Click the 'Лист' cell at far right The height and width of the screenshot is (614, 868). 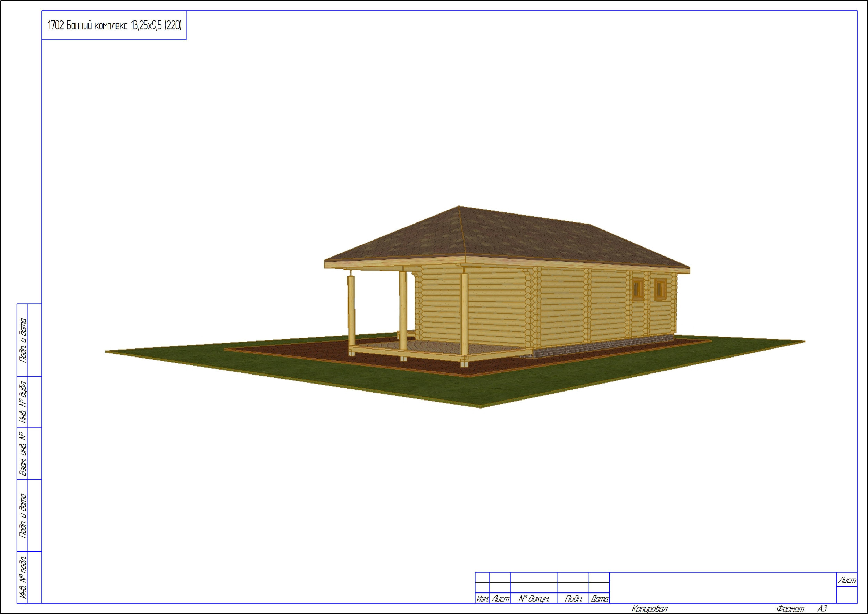pos(847,580)
